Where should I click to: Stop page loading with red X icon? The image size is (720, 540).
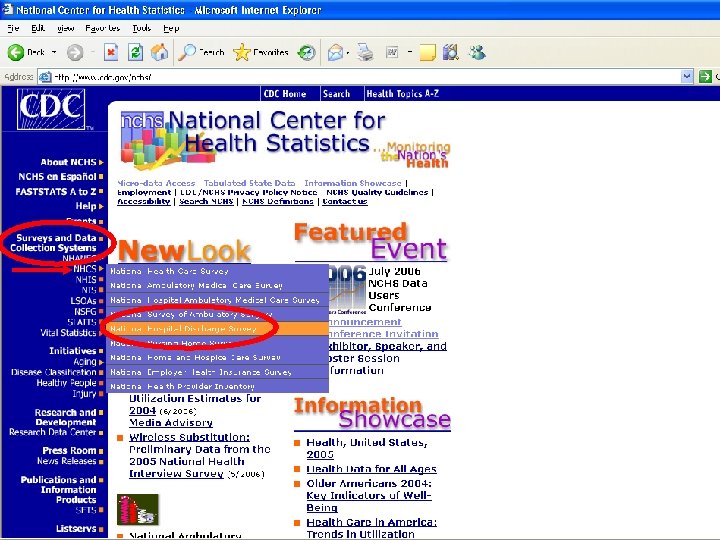[x=111, y=52]
